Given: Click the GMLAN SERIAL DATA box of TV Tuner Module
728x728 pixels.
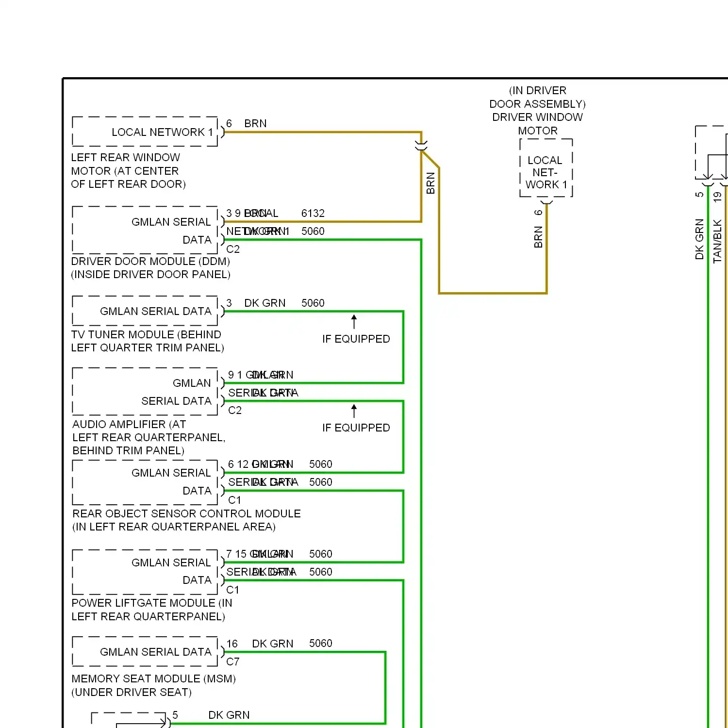Looking at the screenshot, I should coord(145,311).
